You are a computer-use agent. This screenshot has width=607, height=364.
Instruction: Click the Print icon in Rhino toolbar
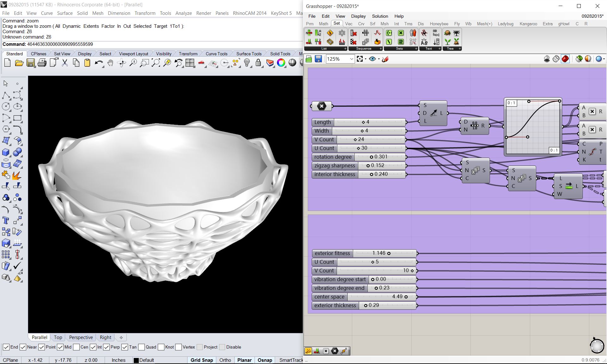point(42,63)
